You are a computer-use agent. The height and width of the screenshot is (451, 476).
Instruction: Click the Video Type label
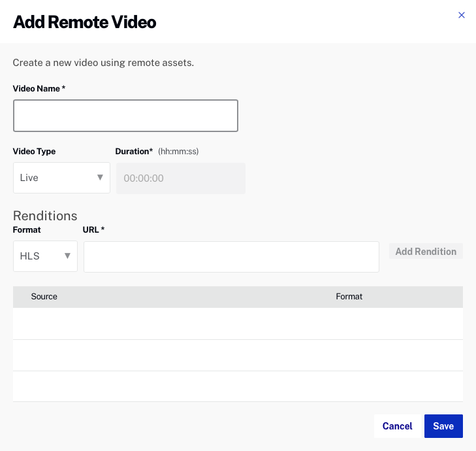pyautogui.click(x=34, y=151)
